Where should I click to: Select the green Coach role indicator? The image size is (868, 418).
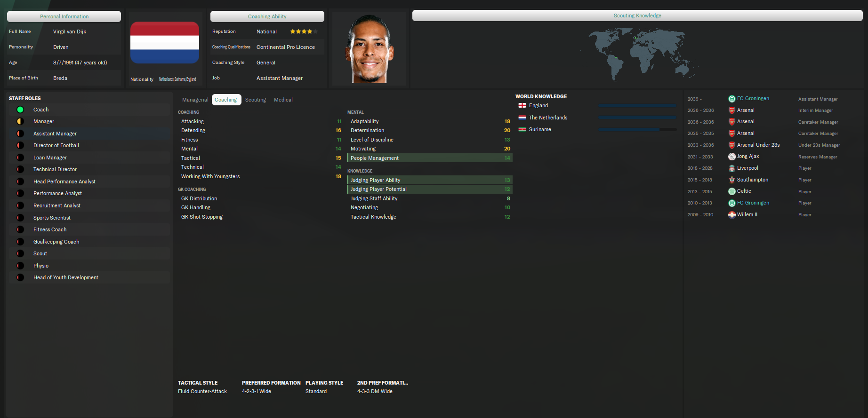pos(20,110)
